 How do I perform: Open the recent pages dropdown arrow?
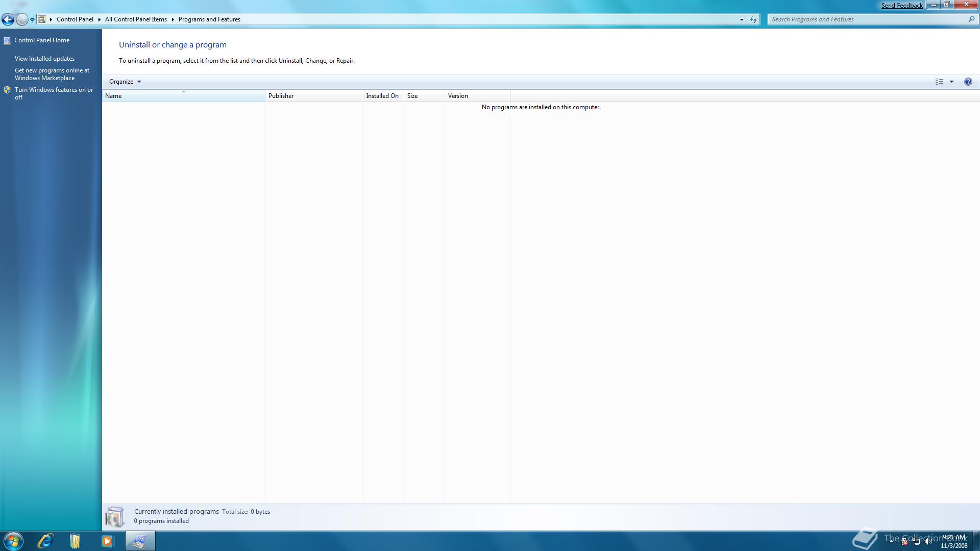pos(32,20)
